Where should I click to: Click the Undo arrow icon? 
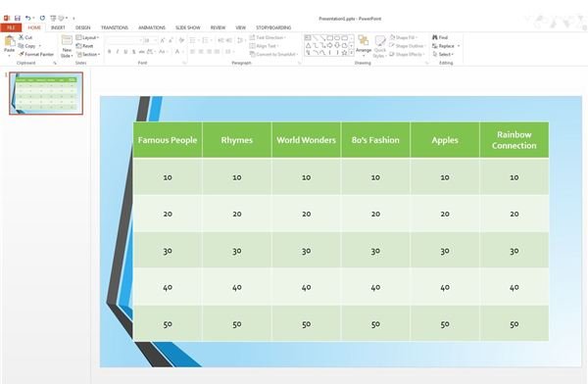(27, 18)
